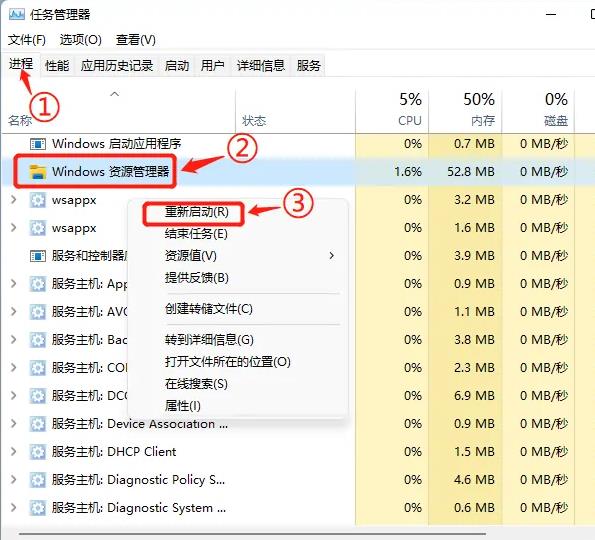Switch to the 详细信息 tab
Screen dimensions: 595x540
point(261,66)
